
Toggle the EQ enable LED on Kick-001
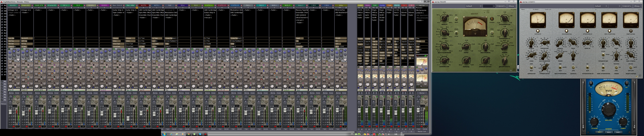click(9, 49)
